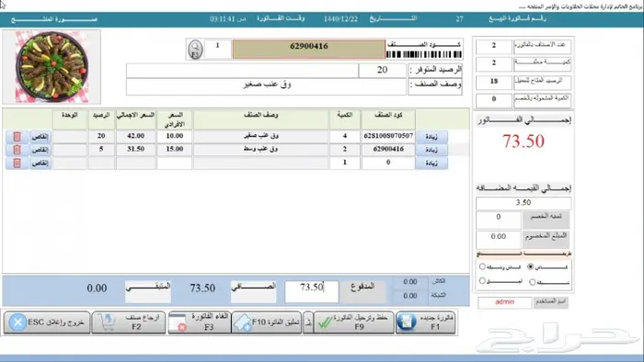Click زيادة on the empty row with code 0
The image size is (644, 362).
(x=431, y=164)
